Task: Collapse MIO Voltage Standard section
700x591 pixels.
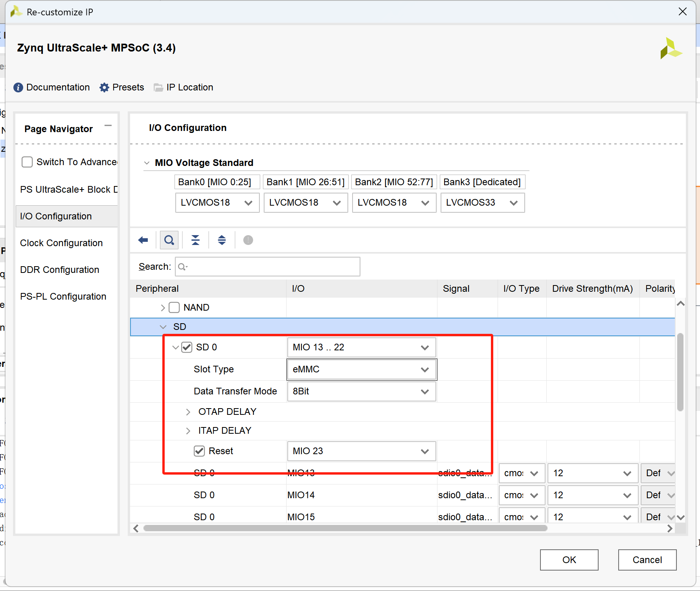Action: tap(147, 163)
